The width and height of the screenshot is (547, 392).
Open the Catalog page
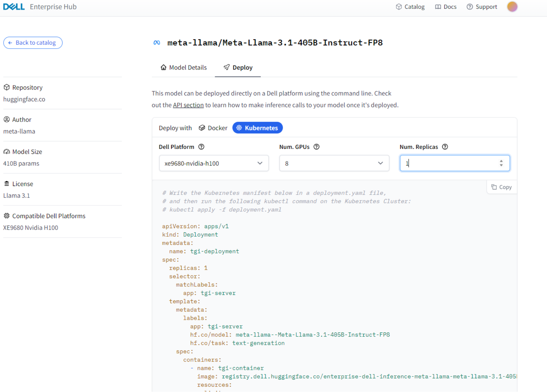click(410, 7)
